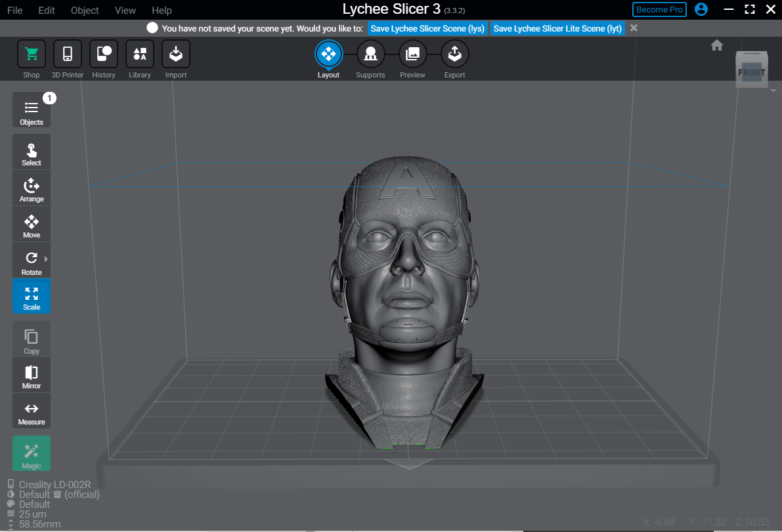Image resolution: width=782 pixels, height=532 pixels.
Task: Open the History panel
Action: [103, 54]
